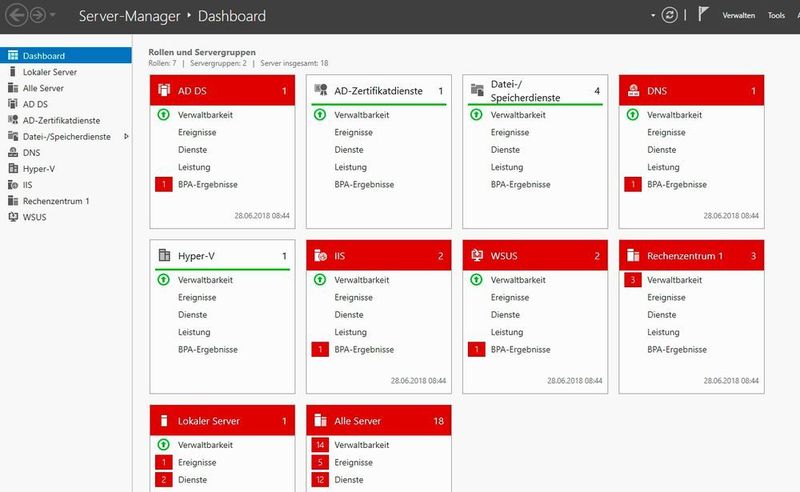This screenshot has width=800, height=492.
Task: Click the DNS icon in sidebar
Action: (13, 153)
